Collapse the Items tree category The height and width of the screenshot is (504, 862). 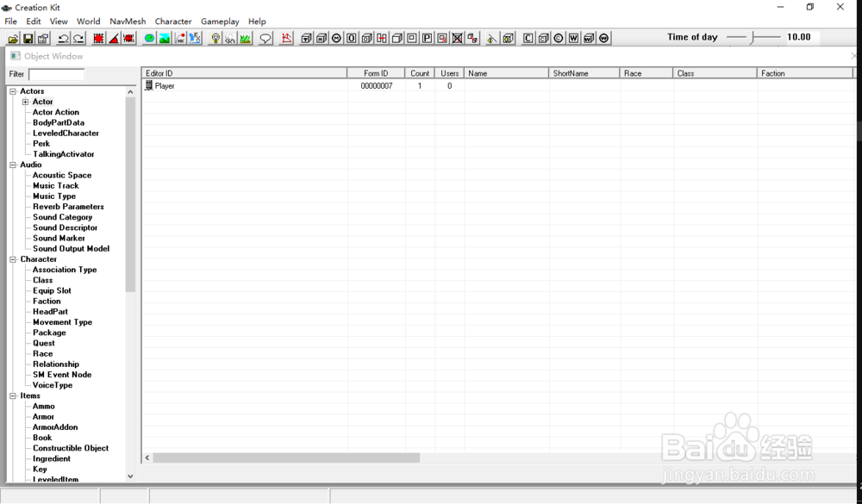[13, 395]
